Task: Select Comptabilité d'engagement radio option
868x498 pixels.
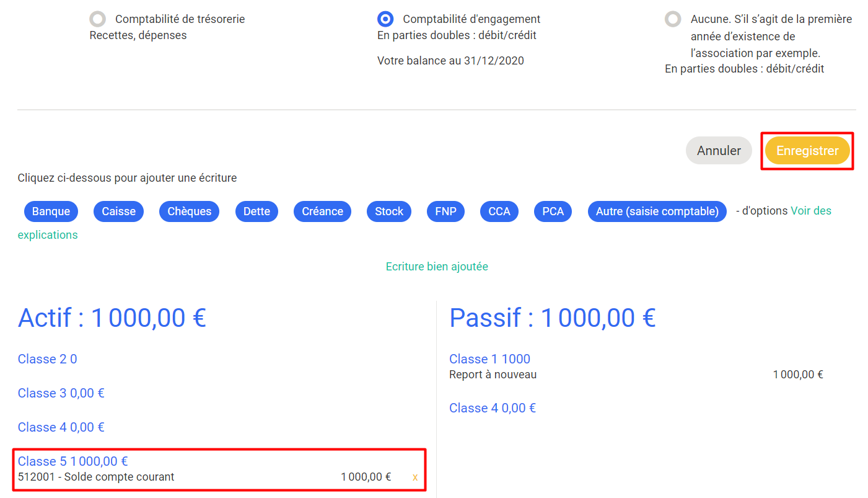Action: point(385,19)
